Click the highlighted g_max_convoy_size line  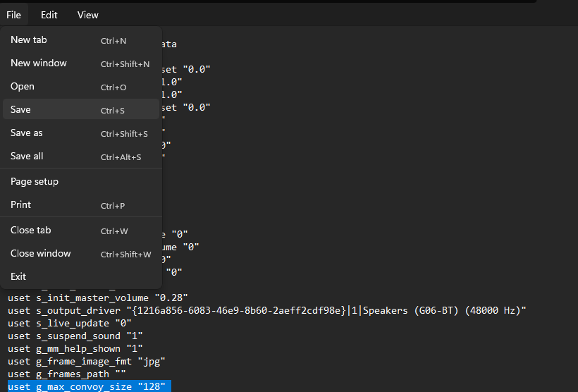tap(88, 387)
